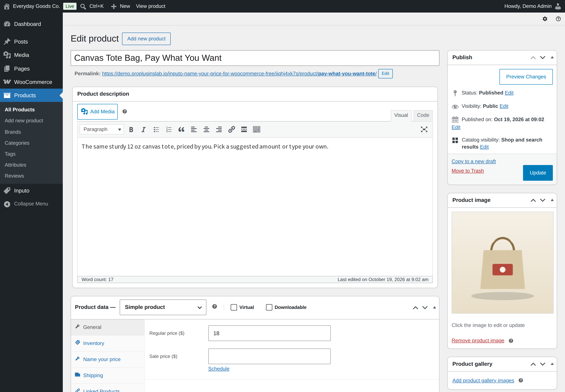Viewport: 565px width, 392px height.
Task: Open the Shipping product data tab
Action: (108, 376)
